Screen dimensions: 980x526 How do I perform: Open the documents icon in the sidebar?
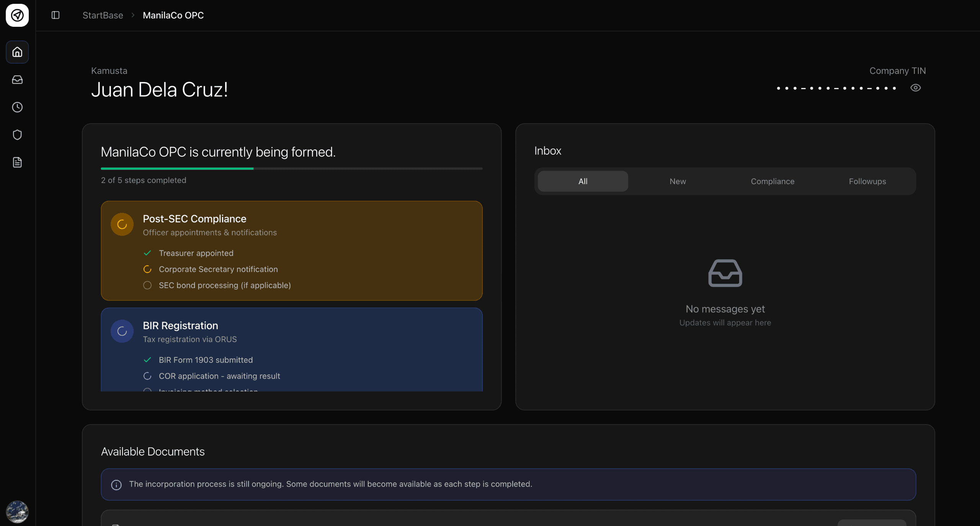point(17,162)
